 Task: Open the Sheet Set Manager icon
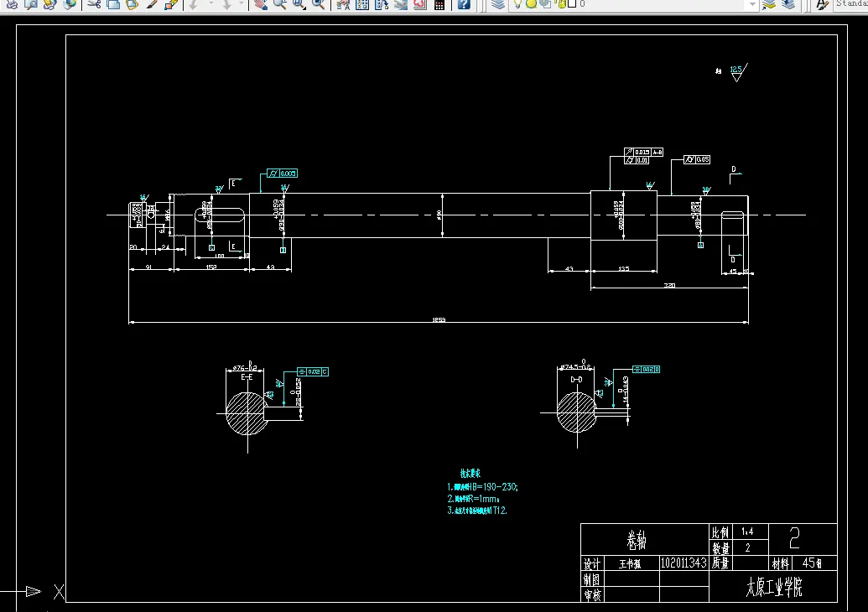tap(401, 4)
